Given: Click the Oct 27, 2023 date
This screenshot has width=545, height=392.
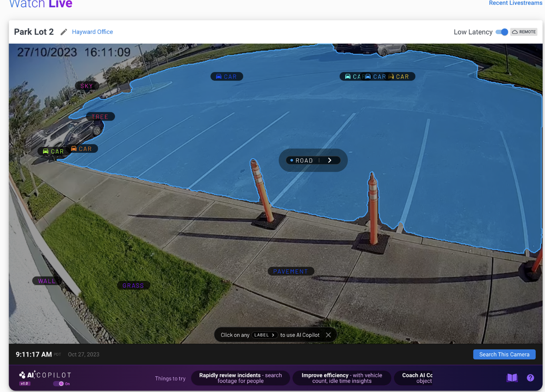Looking at the screenshot, I should coord(84,354).
